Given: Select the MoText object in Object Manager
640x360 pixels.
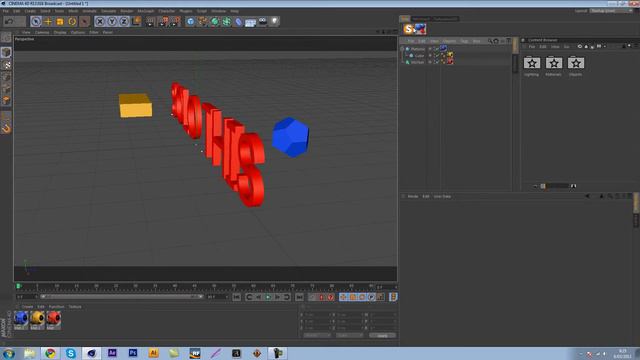Looking at the screenshot, I should (417, 62).
